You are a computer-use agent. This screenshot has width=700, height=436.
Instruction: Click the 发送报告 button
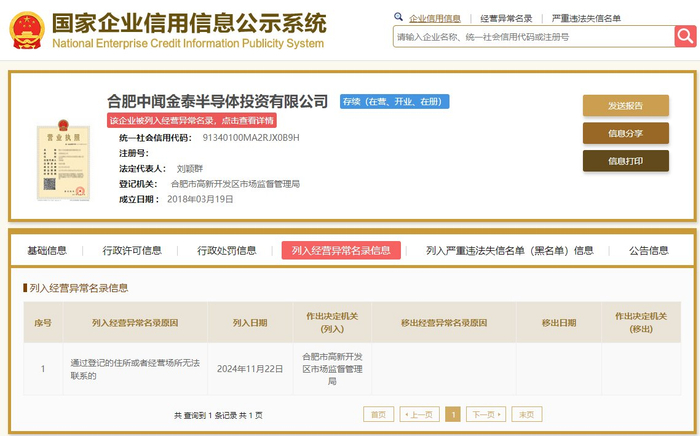[x=625, y=106]
